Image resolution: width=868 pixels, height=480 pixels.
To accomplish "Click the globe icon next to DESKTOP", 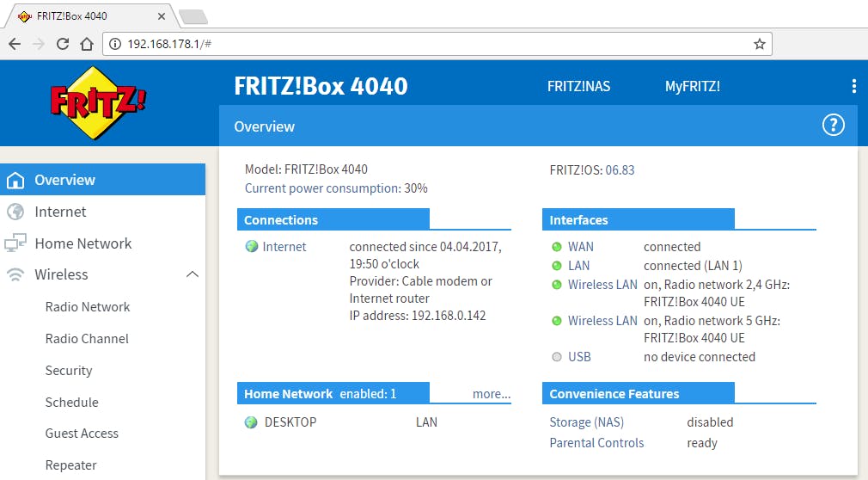I will [x=251, y=422].
